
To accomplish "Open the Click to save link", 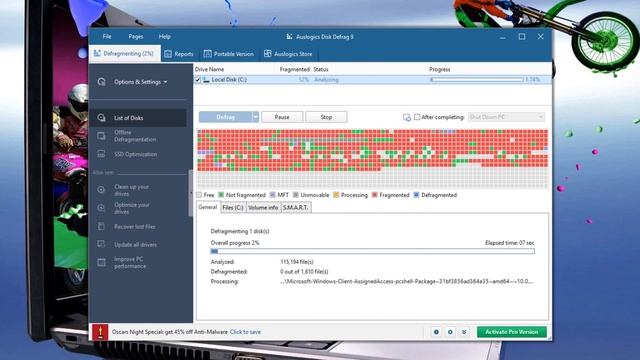I will pos(245,332).
